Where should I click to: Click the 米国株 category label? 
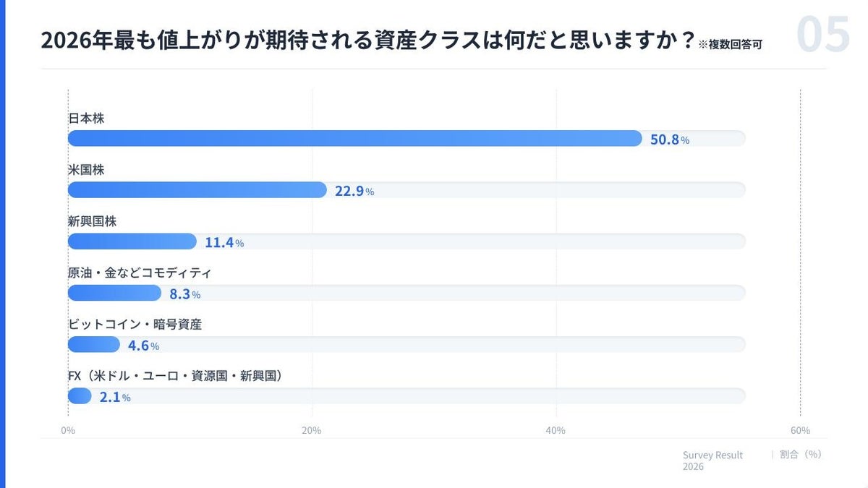click(86, 170)
